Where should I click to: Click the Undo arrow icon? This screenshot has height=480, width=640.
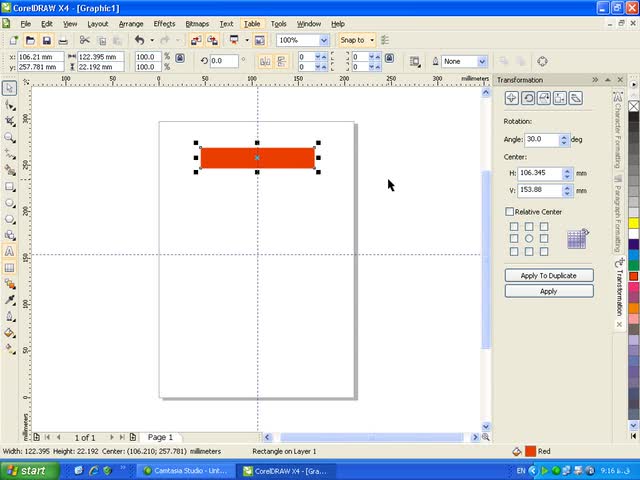point(140,40)
